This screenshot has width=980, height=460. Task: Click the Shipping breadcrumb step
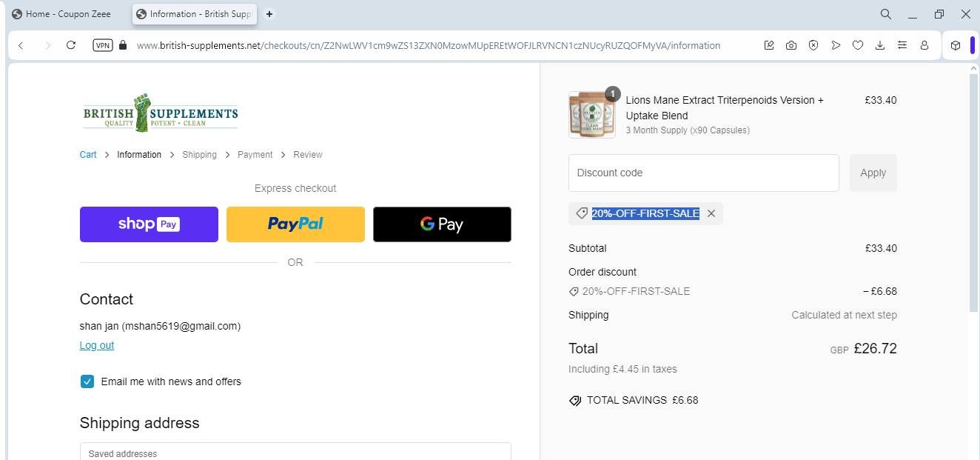pos(200,155)
